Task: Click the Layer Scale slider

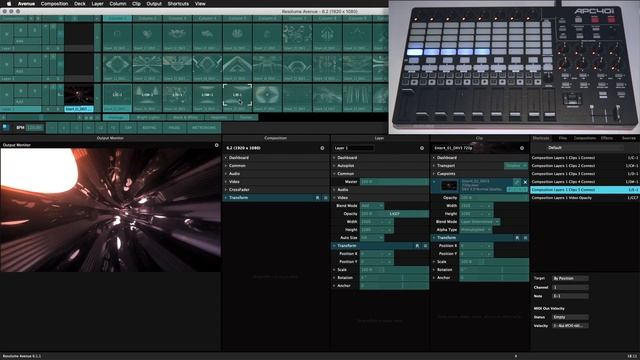Action: 394,270
